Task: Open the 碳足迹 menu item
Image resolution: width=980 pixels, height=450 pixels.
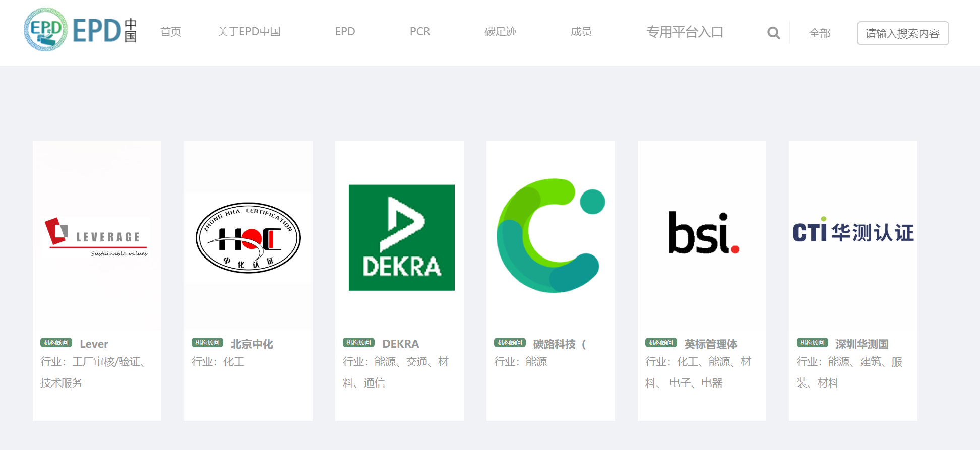Action: [501, 32]
